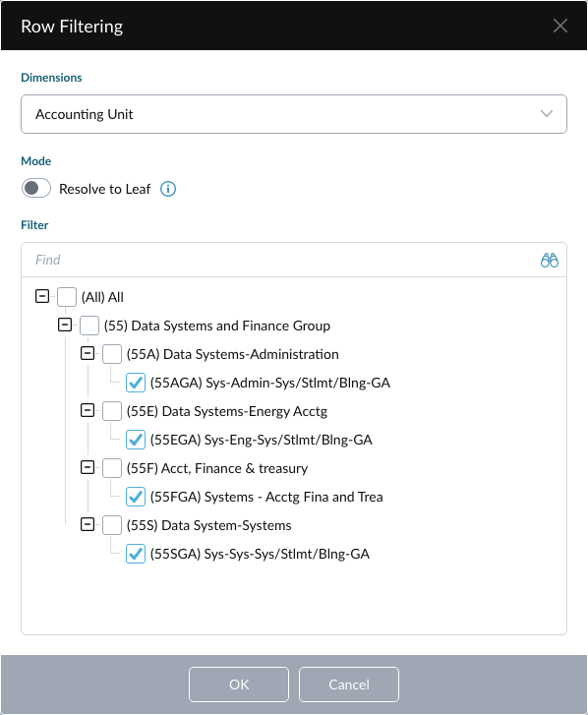Click the Find input field
The width and height of the screenshot is (588, 715).
point(280,260)
